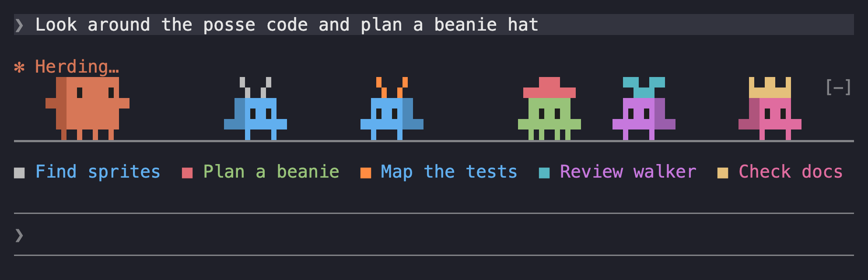This screenshot has height=280, width=868.
Task: Select the pink sprite wearing a crown
Action: point(770,108)
